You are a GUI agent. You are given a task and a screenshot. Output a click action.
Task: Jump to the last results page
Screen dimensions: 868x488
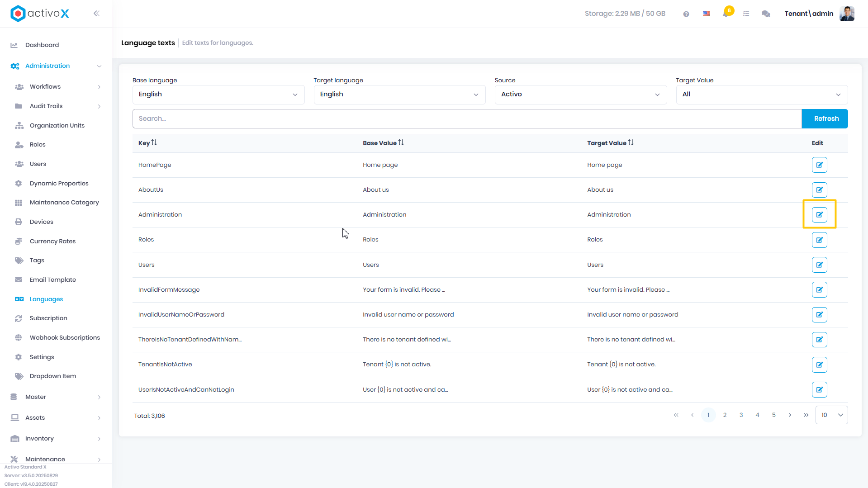806,415
